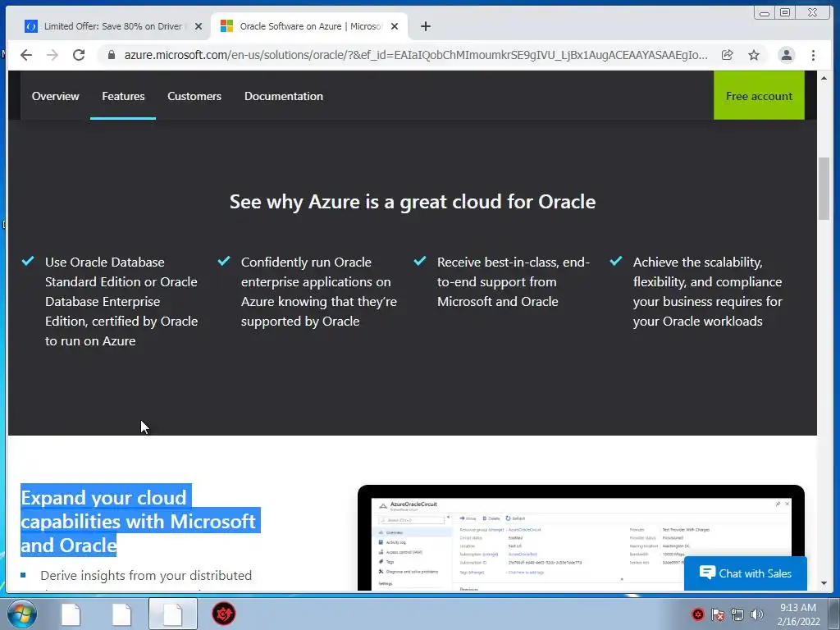The width and height of the screenshot is (840, 630).
Task: Click the browser forward arrow
Action: pyautogui.click(x=52, y=55)
